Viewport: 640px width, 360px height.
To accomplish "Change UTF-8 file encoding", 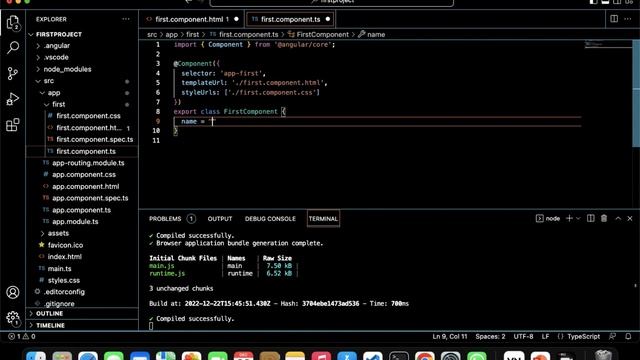I will pyautogui.click(x=523, y=336).
